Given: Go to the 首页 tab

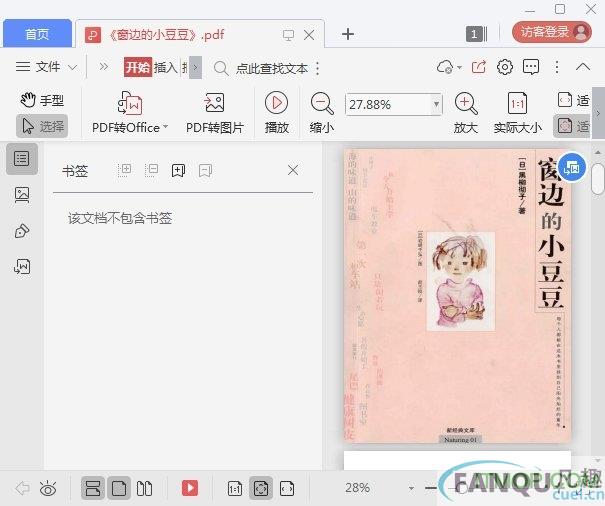Looking at the screenshot, I should 37,34.
